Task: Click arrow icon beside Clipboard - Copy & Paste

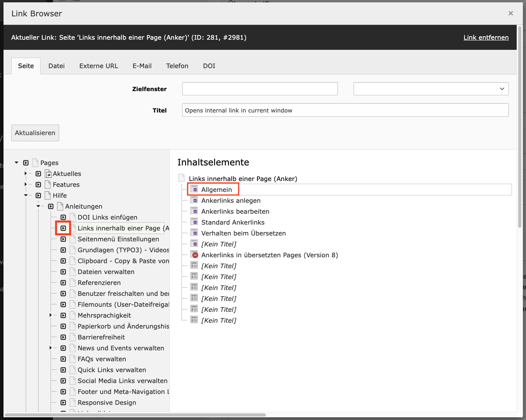Action: pyautogui.click(x=63, y=261)
